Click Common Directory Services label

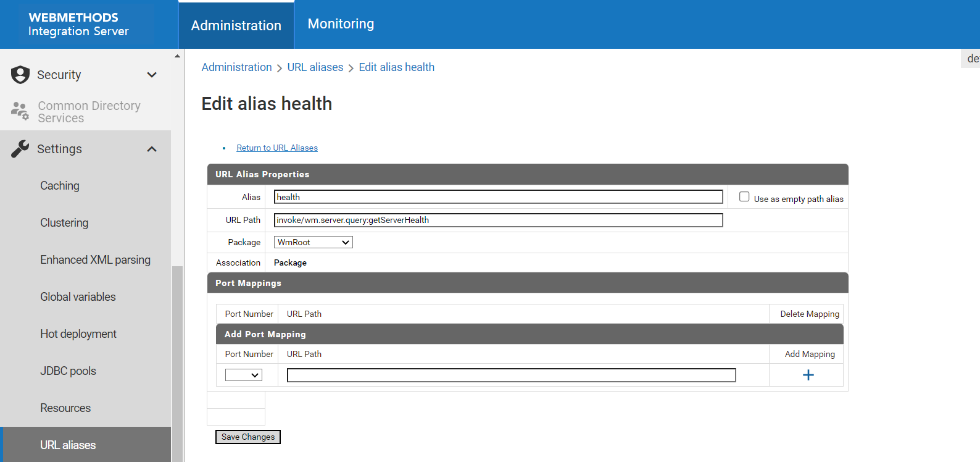[89, 112]
